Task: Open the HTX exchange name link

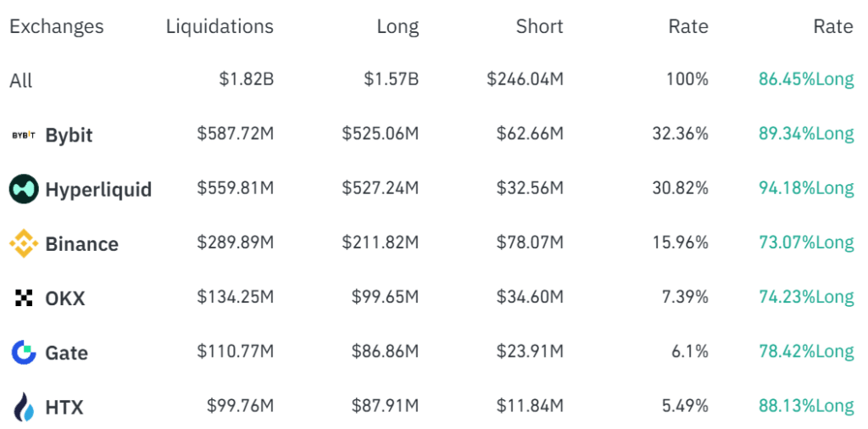Action: (x=64, y=407)
